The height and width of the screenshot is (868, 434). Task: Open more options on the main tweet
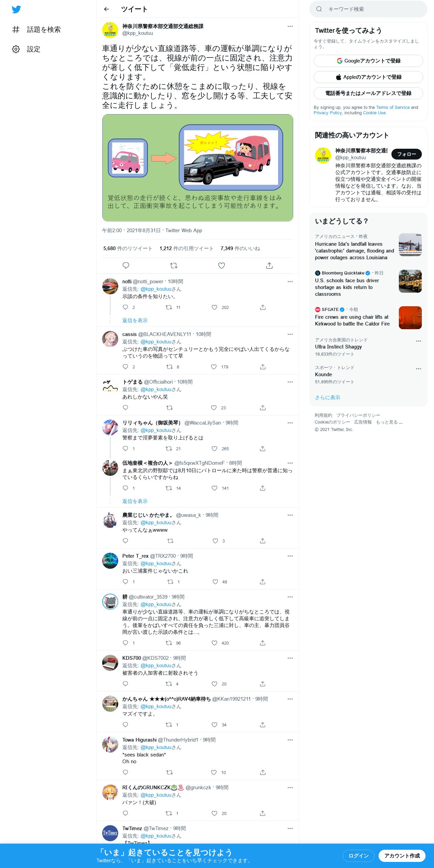290,26
